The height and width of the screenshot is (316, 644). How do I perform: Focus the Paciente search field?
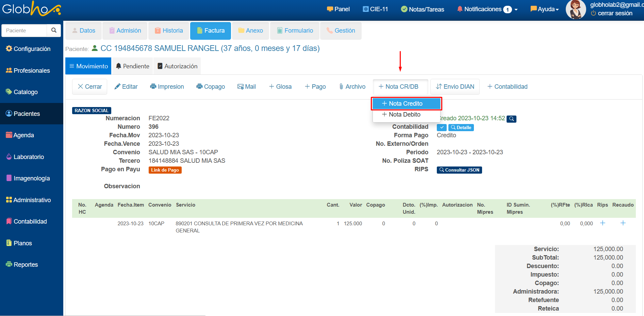tap(24, 30)
